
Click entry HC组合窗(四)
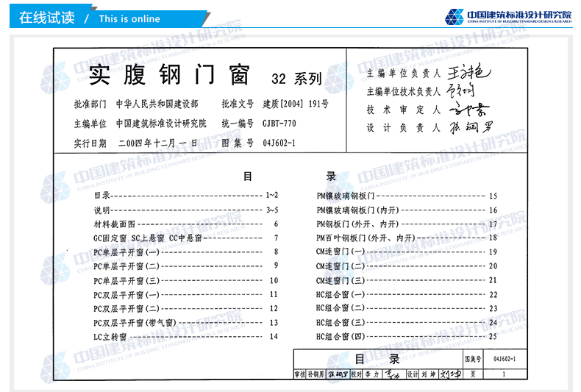[x=407, y=336]
